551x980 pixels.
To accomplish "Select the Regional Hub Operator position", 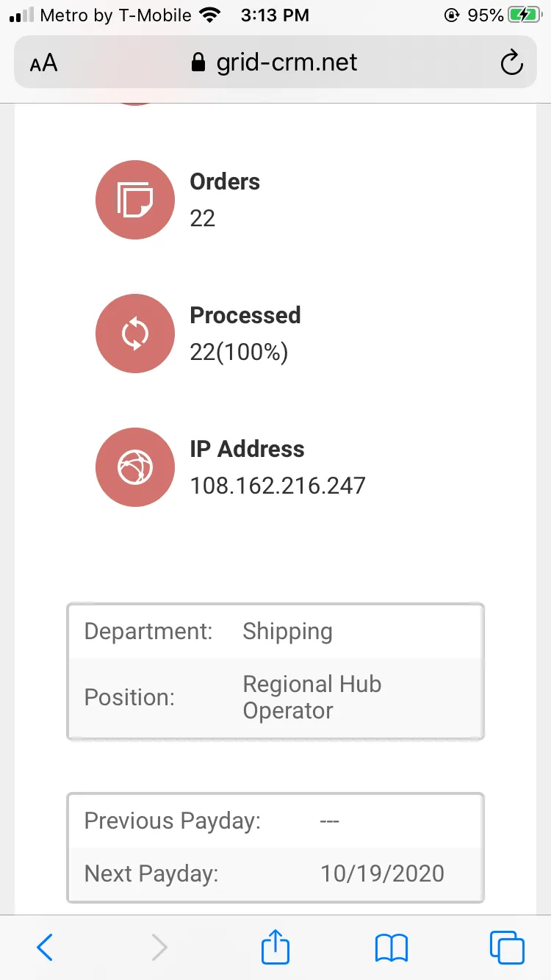I will tap(312, 697).
